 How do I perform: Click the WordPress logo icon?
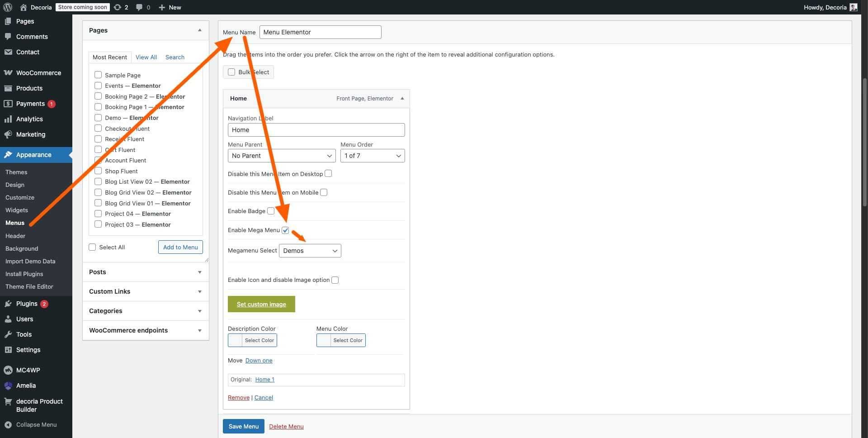coord(7,7)
